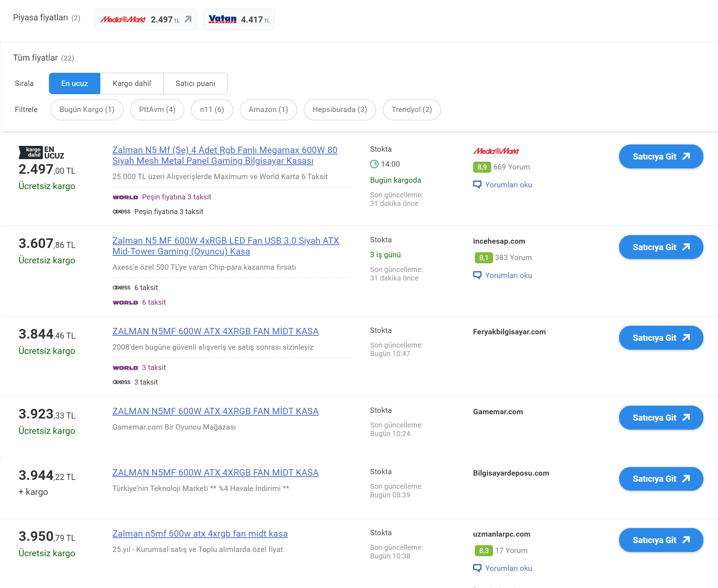Click the kargo dahil EN UCUZ badge

click(x=41, y=152)
